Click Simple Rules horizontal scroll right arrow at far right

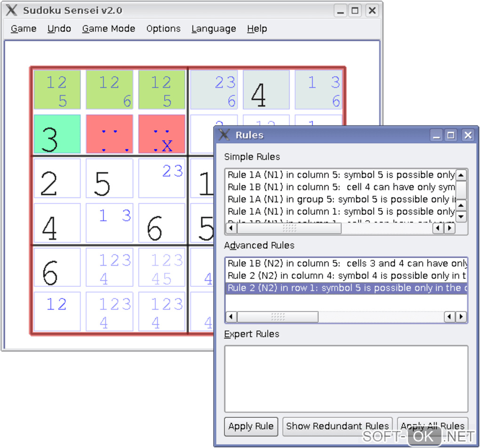(x=449, y=228)
